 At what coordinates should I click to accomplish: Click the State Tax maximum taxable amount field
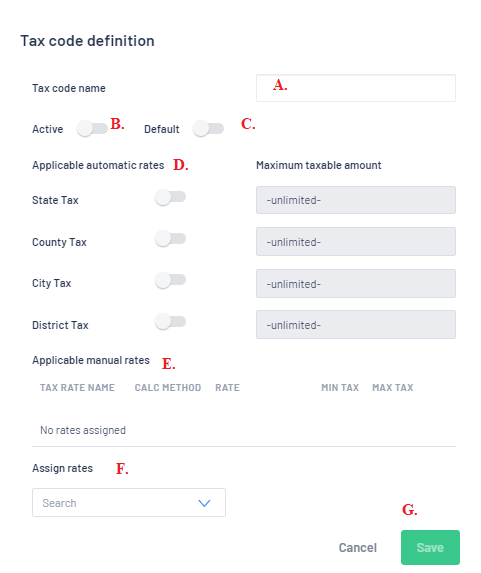[x=356, y=200]
